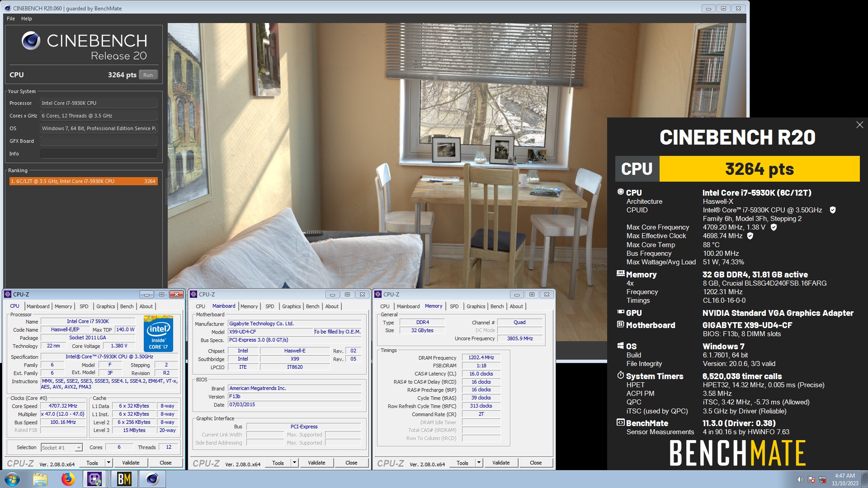The image size is (868, 488).
Task: Open the File menu in Cinebench
Action: click(x=11, y=19)
